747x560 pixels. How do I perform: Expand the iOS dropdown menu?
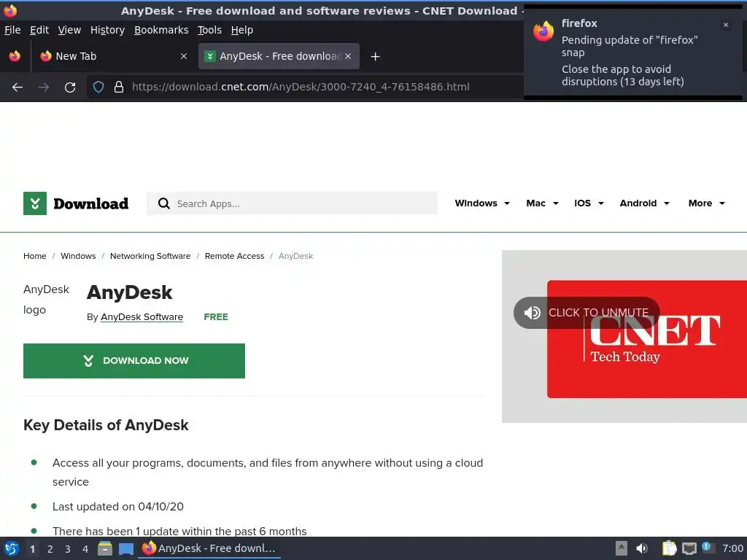(x=589, y=203)
